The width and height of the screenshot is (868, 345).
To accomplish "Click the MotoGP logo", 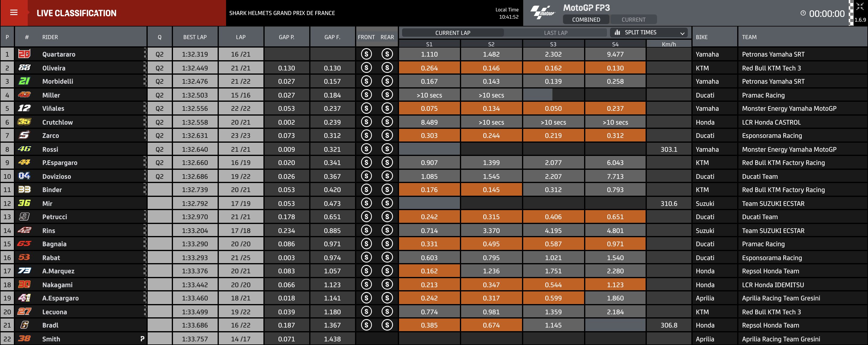I will (x=542, y=13).
